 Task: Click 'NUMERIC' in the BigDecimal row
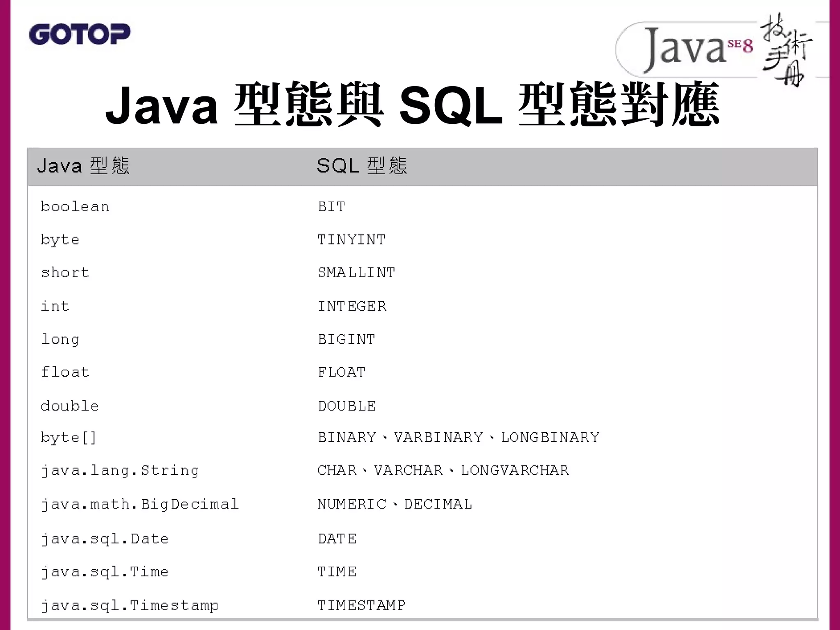(352, 504)
